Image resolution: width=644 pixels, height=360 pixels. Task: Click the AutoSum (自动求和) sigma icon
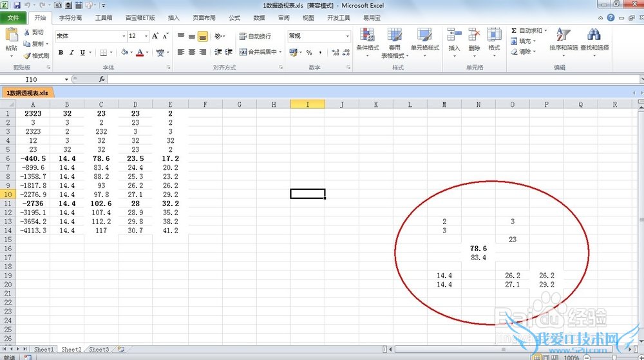pyautogui.click(x=514, y=31)
